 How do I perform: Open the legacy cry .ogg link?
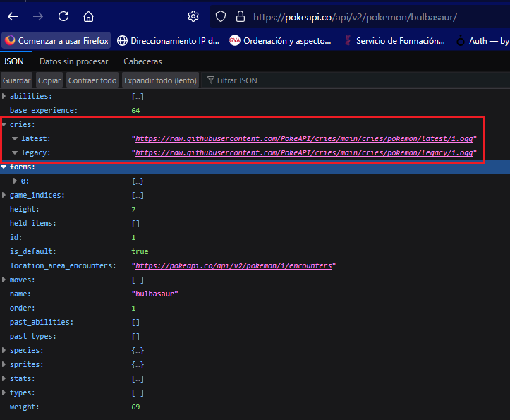pyautogui.click(x=304, y=152)
